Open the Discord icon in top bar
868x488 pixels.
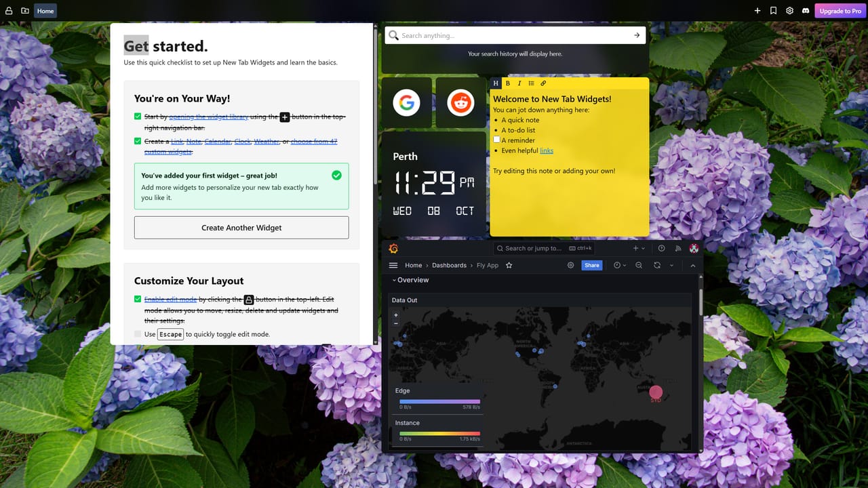tap(806, 11)
